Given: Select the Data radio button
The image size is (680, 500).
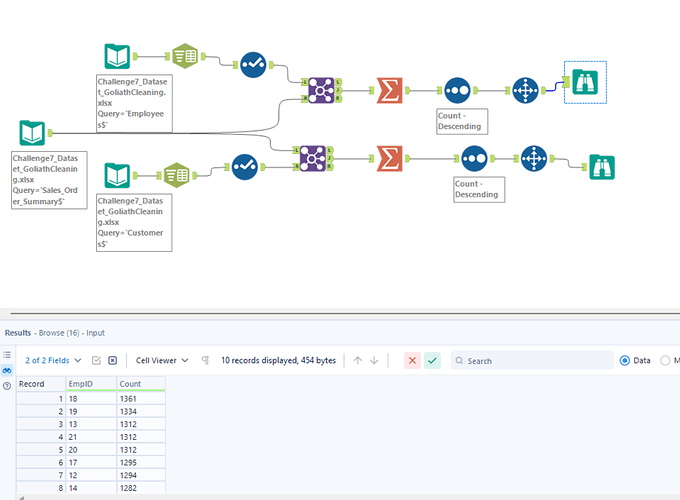Looking at the screenshot, I should tap(625, 360).
